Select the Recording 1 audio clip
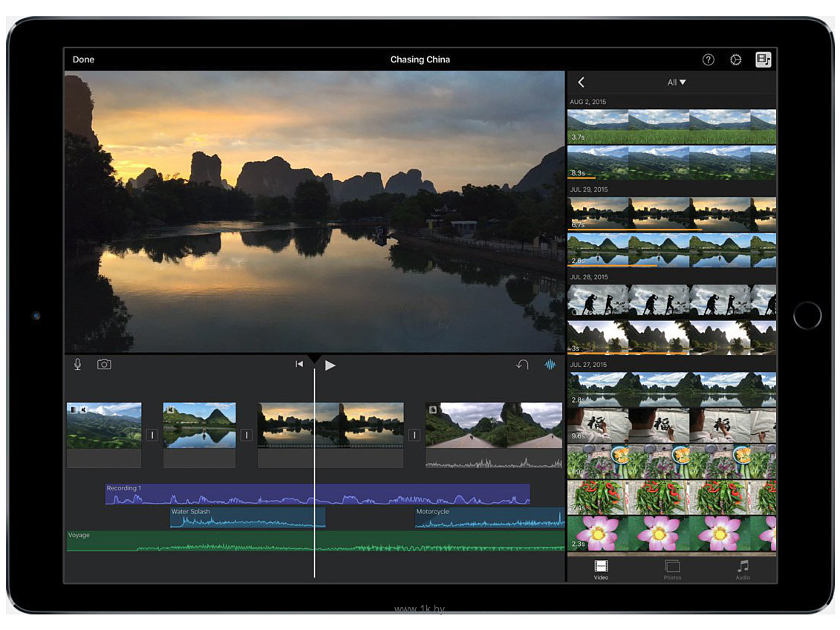This screenshot has height=630, width=840. click(223, 495)
